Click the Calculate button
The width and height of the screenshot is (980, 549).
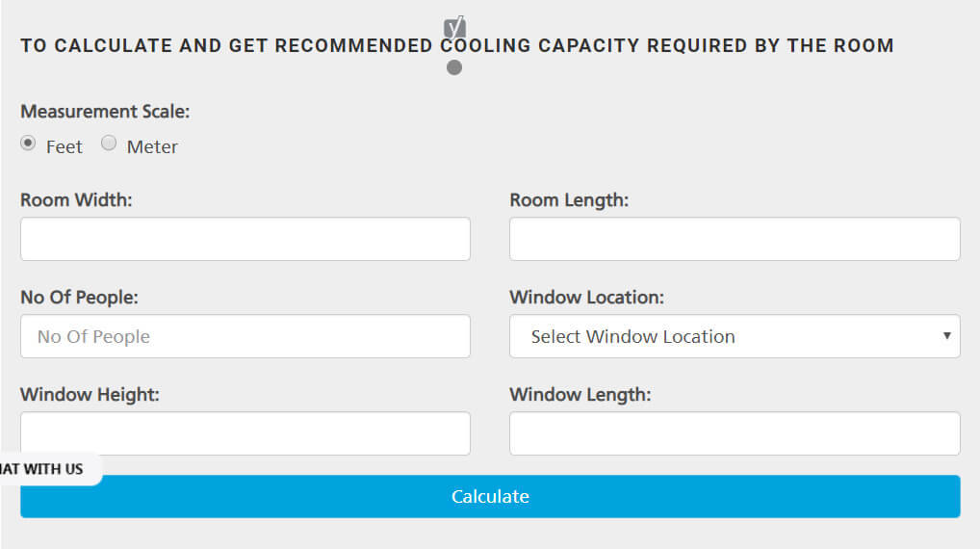point(490,496)
